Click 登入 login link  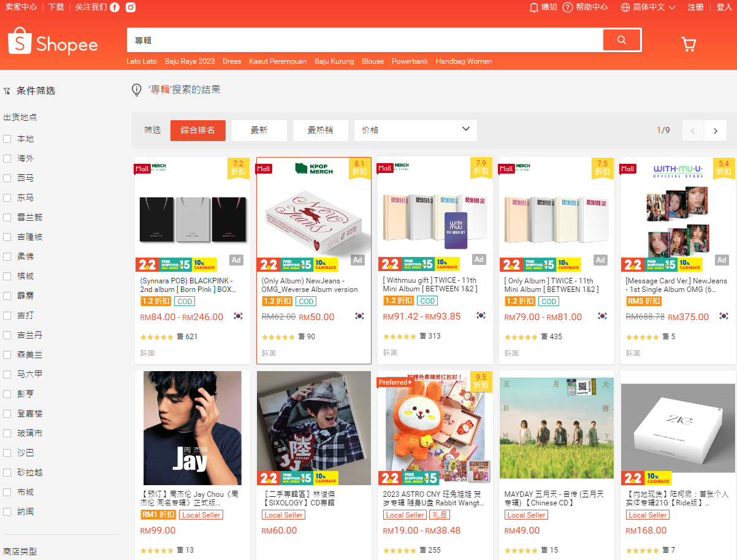724,7
